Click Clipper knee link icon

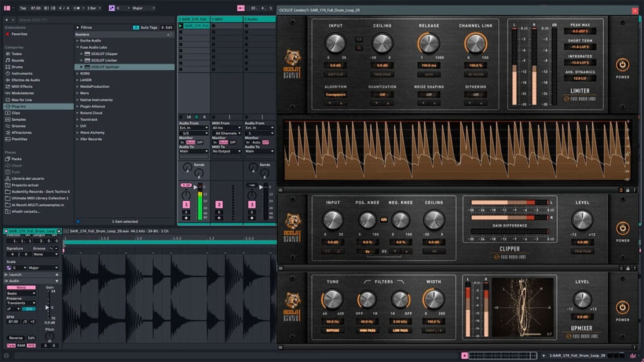tap(384, 219)
